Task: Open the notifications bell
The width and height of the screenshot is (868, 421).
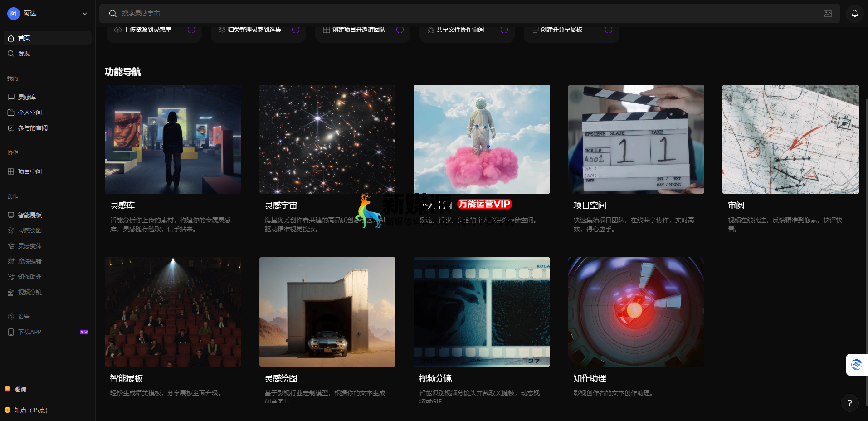Action: coord(855,14)
